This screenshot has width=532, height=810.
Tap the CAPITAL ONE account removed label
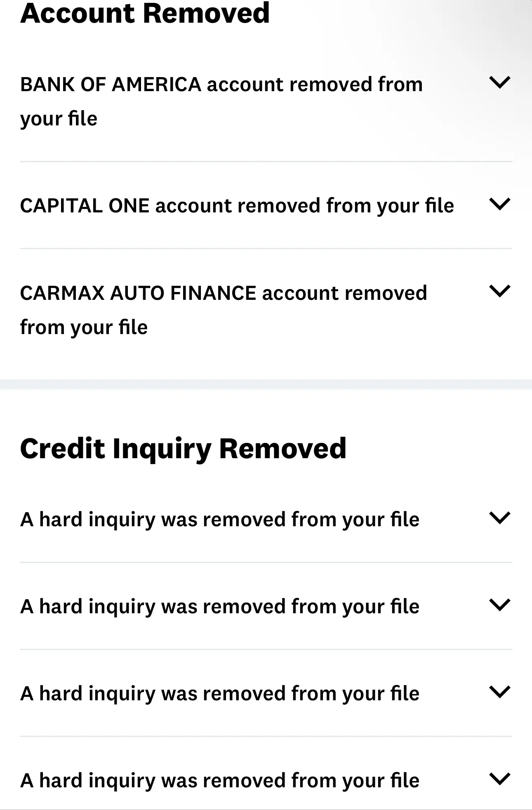tap(237, 206)
